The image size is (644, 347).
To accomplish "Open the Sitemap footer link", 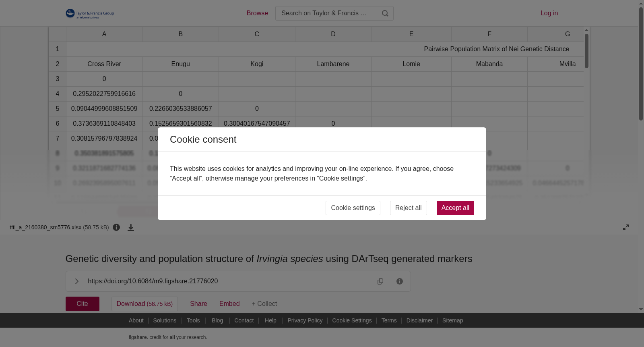I will (452, 320).
